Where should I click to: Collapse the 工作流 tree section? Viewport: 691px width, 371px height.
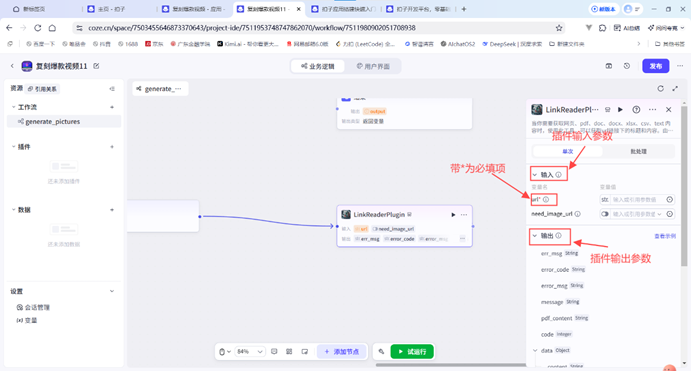tap(13, 107)
